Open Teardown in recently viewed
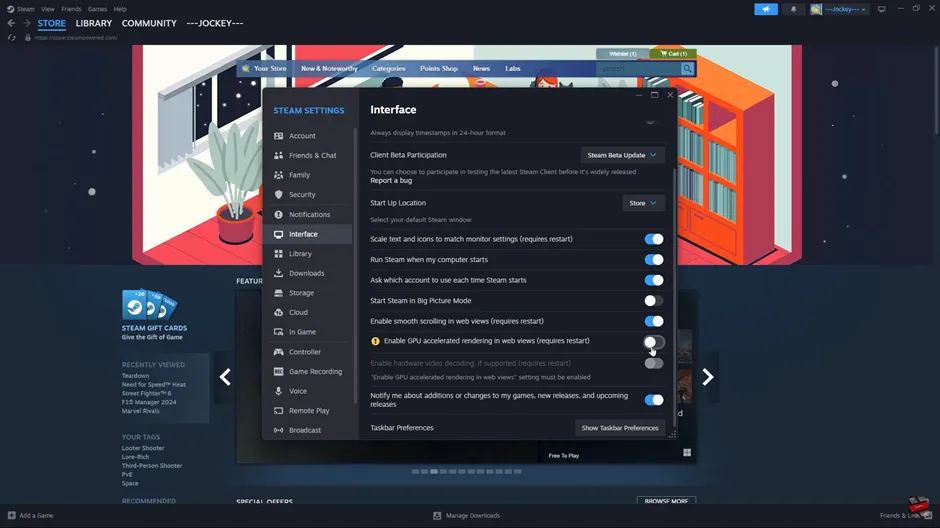The height and width of the screenshot is (528, 940). pyautogui.click(x=135, y=376)
